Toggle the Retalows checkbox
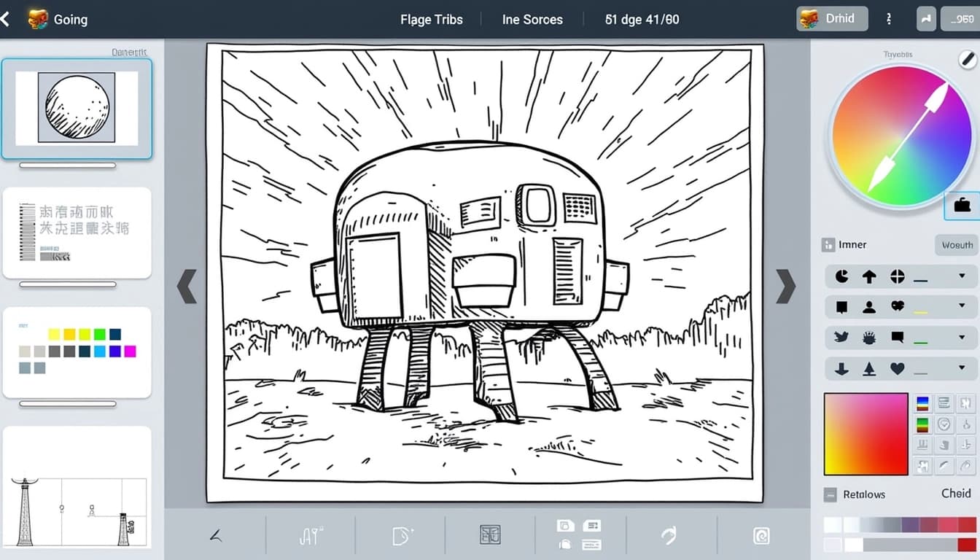 tap(831, 494)
